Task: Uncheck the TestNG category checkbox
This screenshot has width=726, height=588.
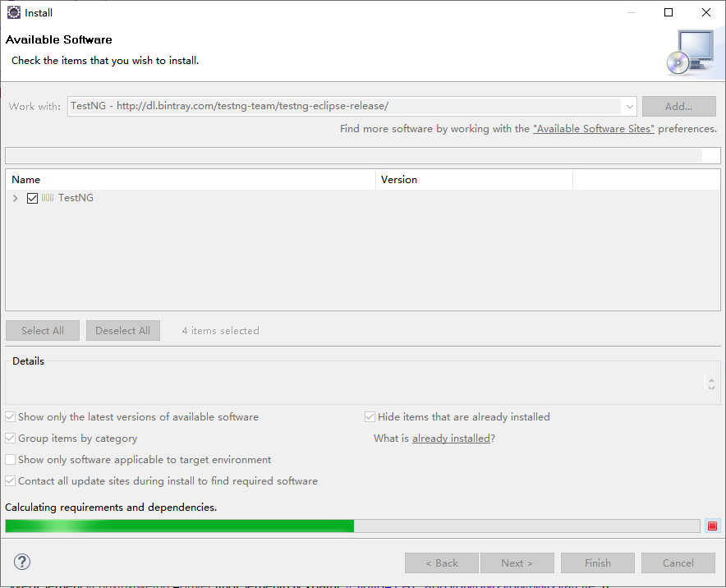Action: [x=32, y=198]
